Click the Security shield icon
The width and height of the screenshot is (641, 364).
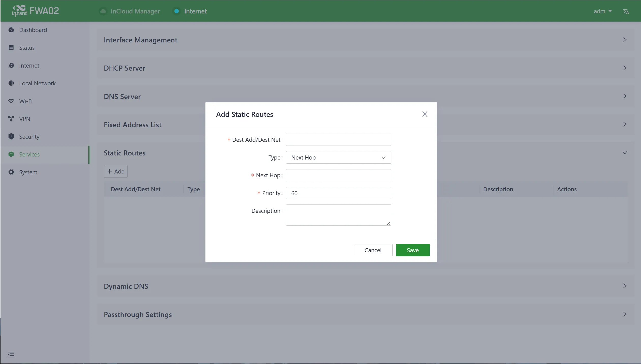tap(11, 137)
